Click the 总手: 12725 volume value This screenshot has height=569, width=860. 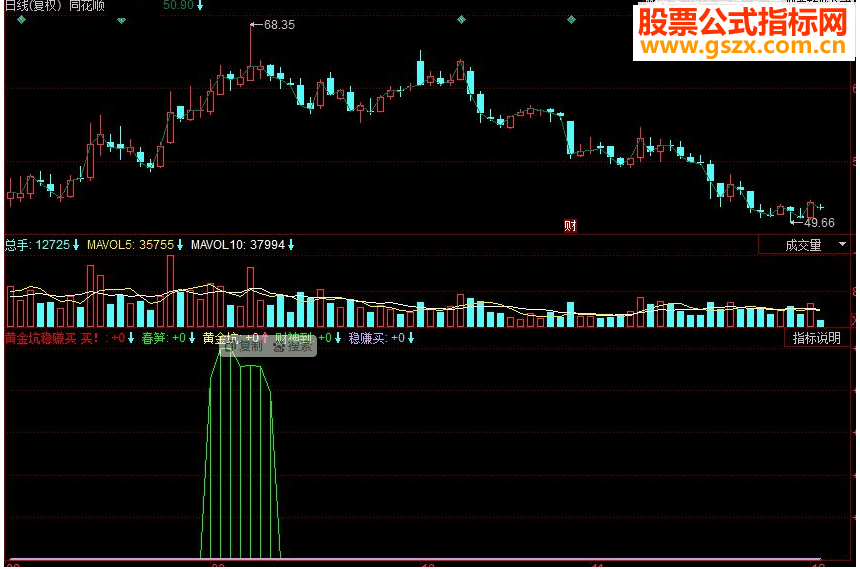coord(42,245)
